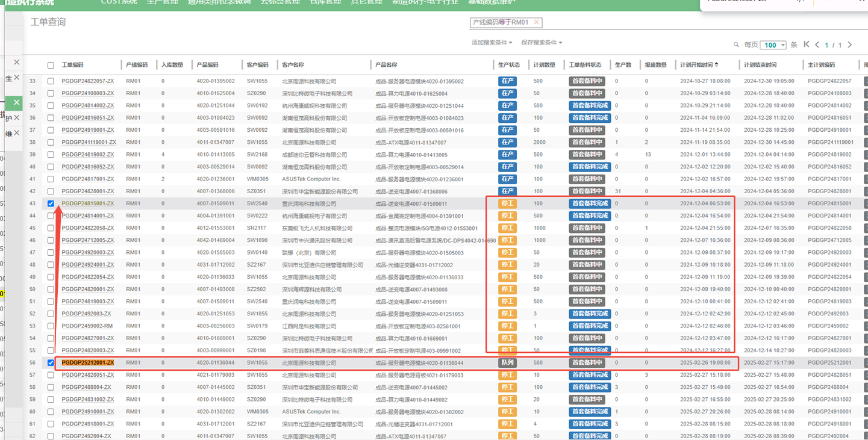Open work order link PGDGP24814002-ZX

coord(87,105)
